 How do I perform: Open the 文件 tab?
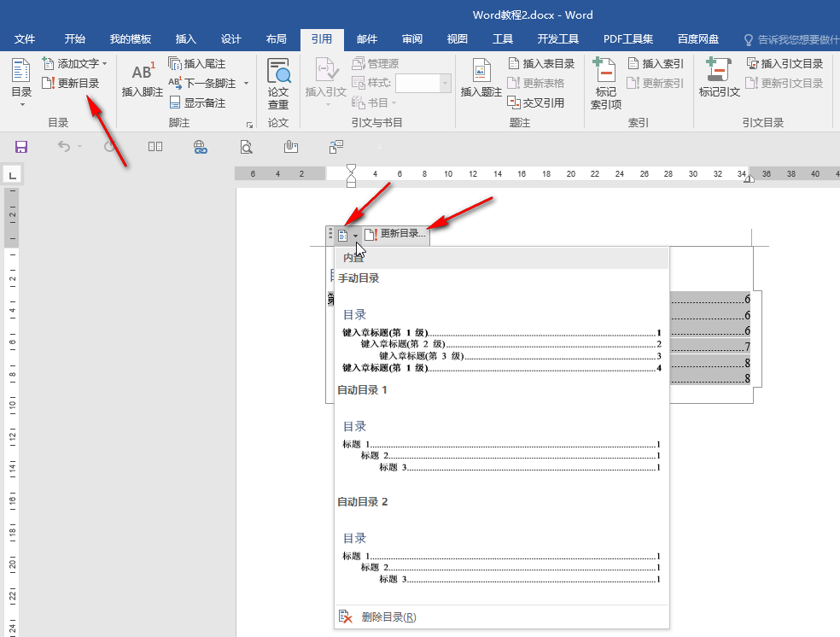point(25,39)
